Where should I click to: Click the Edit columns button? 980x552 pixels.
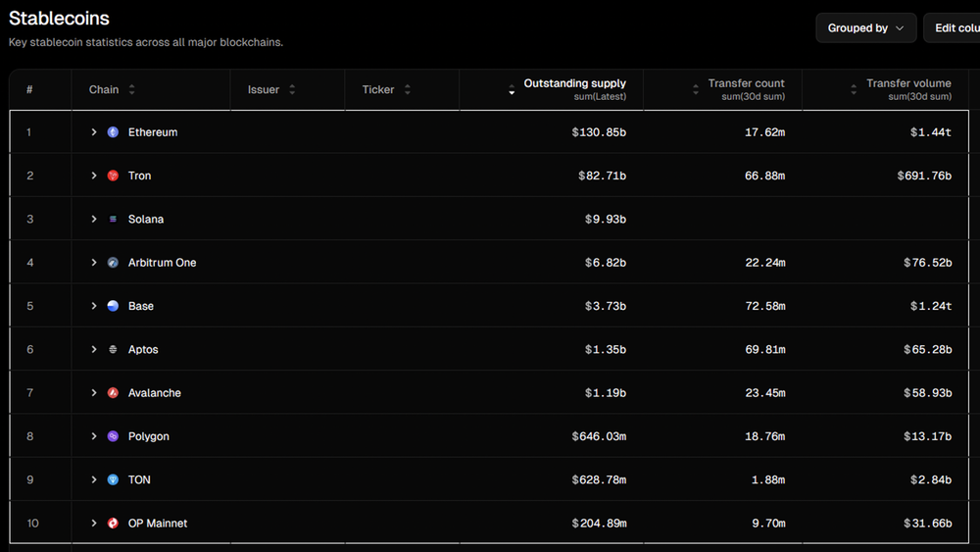point(952,28)
